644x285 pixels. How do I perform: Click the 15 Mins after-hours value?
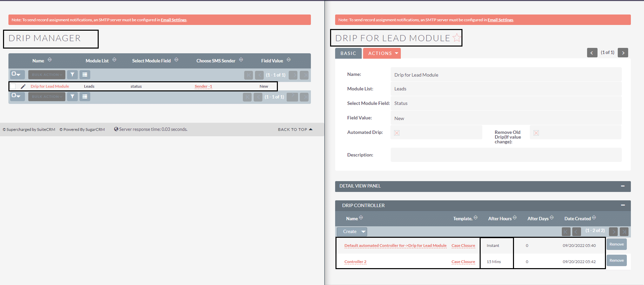(494, 262)
